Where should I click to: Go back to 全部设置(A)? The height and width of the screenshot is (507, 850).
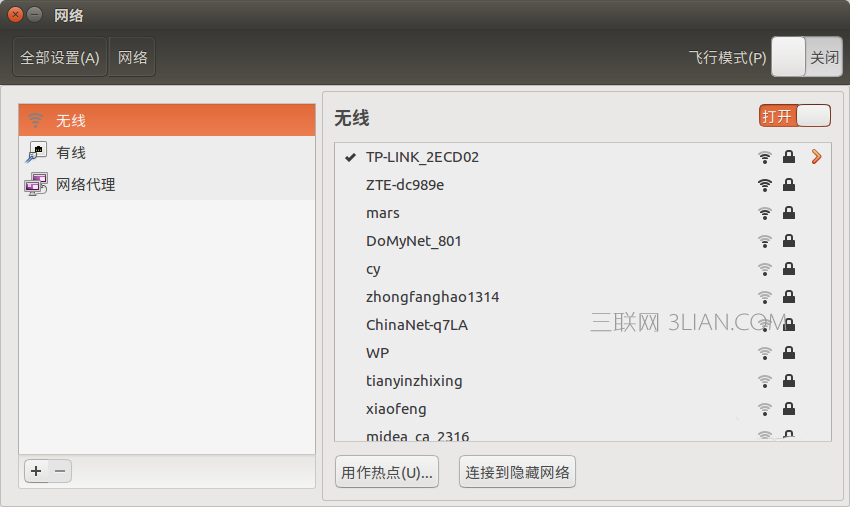60,58
